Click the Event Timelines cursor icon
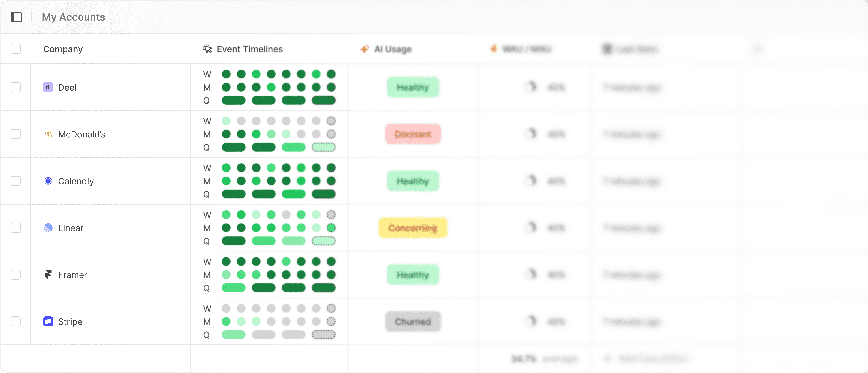868x373 pixels. point(208,49)
